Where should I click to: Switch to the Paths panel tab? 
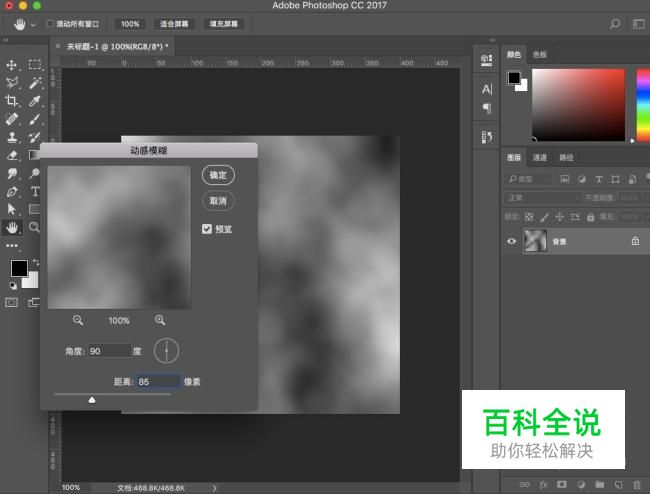pyautogui.click(x=566, y=157)
